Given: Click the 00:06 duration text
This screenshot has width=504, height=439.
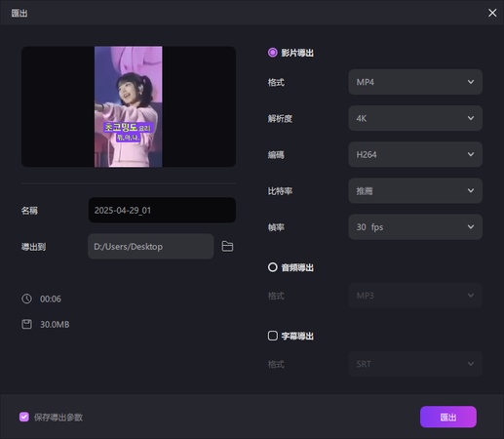Looking at the screenshot, I should click(51, 299).
